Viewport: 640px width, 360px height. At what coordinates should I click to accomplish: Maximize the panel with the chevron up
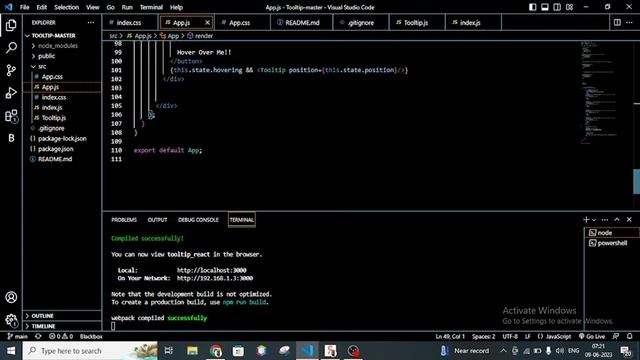[617, 220]
